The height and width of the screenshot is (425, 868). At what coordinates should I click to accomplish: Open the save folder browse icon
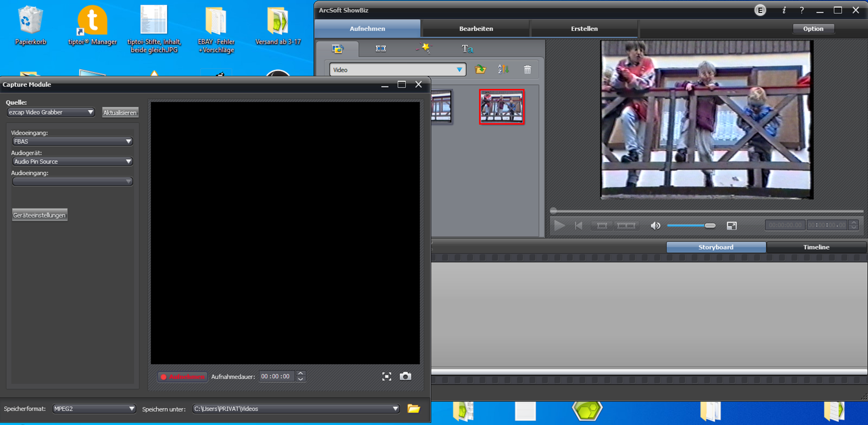[413, 409]
